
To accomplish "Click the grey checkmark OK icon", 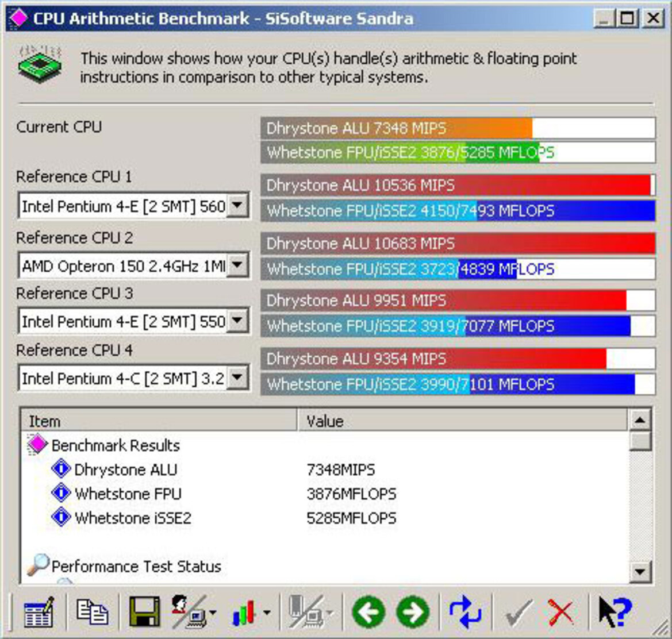I will [x=519, y=613].
